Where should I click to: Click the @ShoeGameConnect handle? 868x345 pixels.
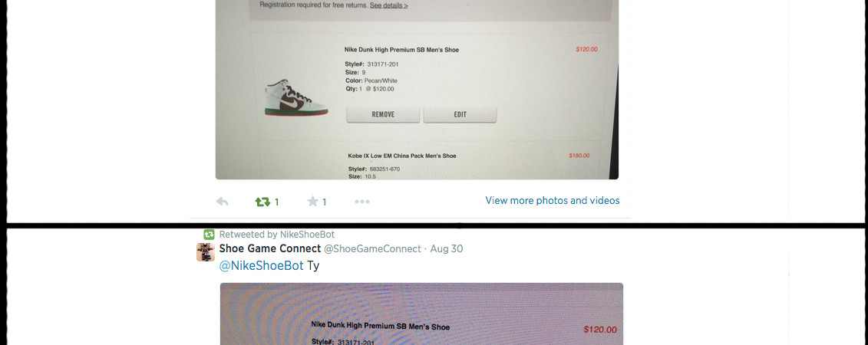372,249
